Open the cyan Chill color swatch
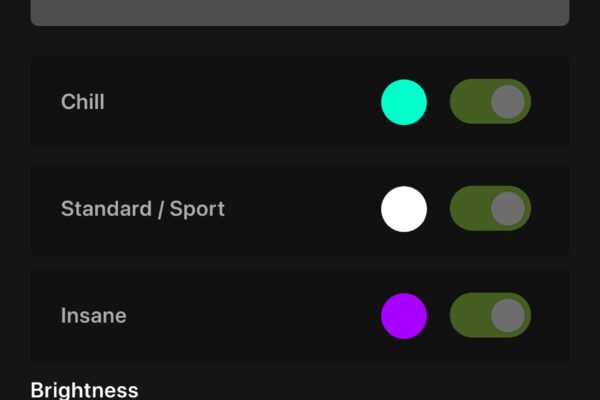The image size is (600, 400). pos(404,102)
